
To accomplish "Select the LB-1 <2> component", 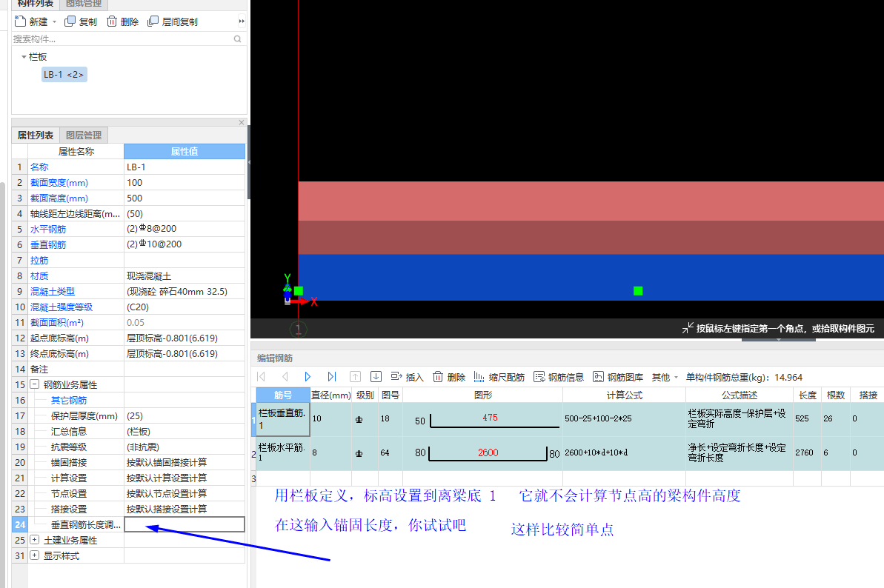I will point(64,74).
